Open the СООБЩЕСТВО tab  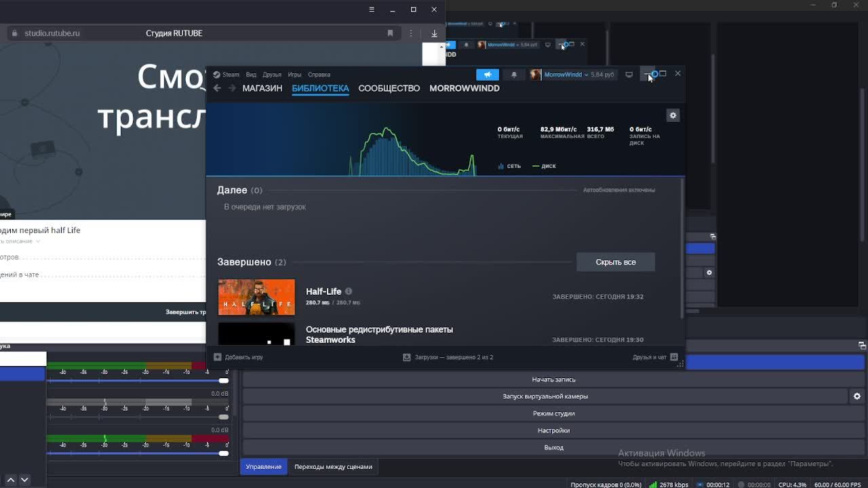coord(389,88)
